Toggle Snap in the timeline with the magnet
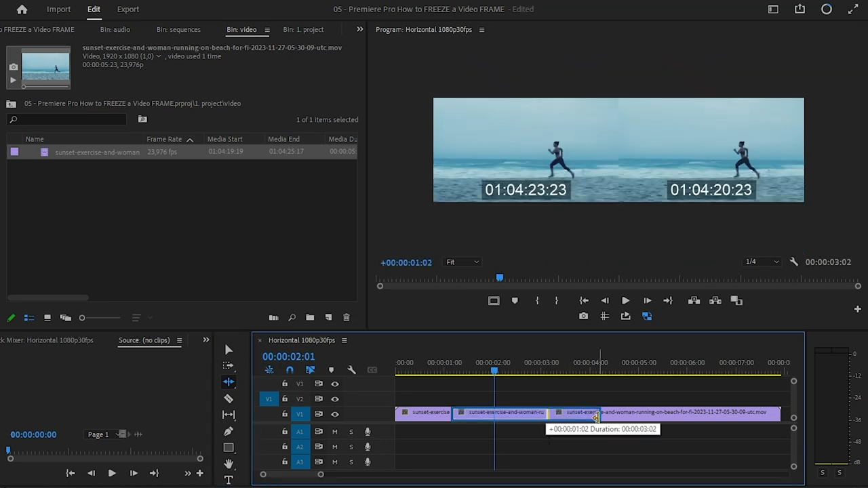This screenshot has width=868, height=488. [290, 369]
